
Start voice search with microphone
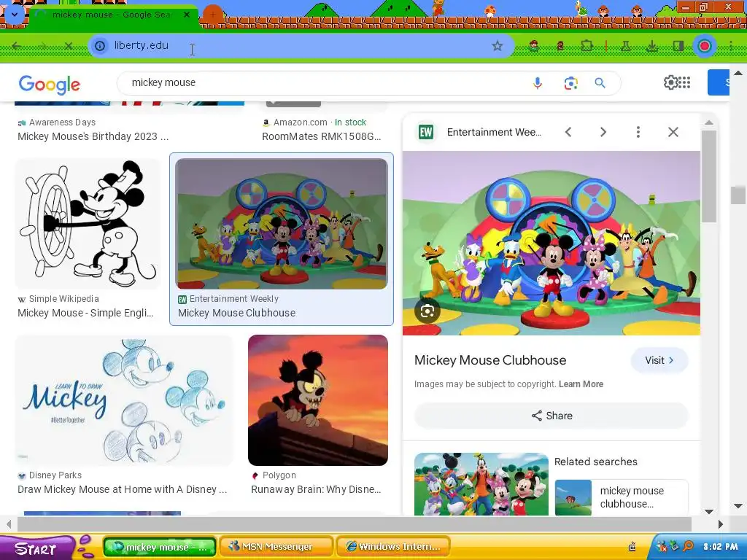(538, 83)
